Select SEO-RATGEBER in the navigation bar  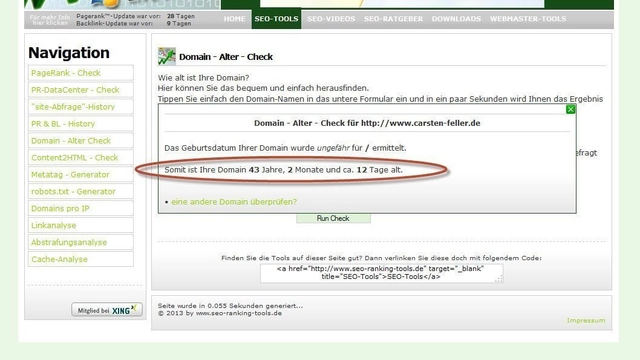point(393,19)
